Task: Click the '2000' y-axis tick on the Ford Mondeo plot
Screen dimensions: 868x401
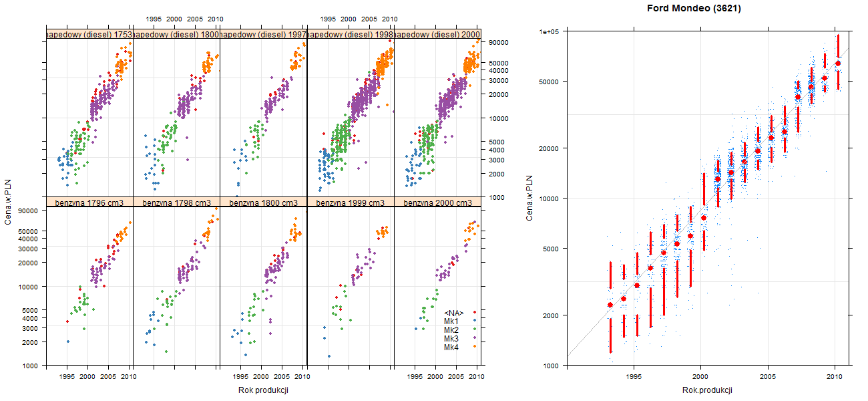Action: [x=552, y=315]
